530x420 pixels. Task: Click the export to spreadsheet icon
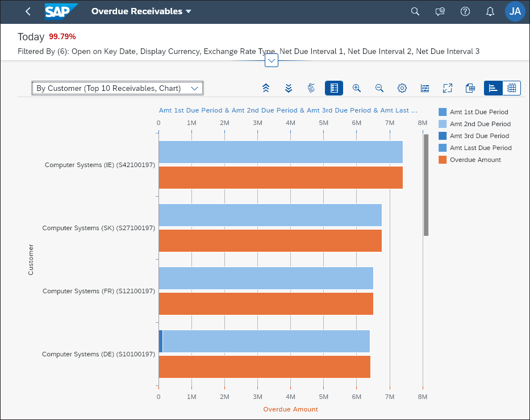[x=470, y=88]
